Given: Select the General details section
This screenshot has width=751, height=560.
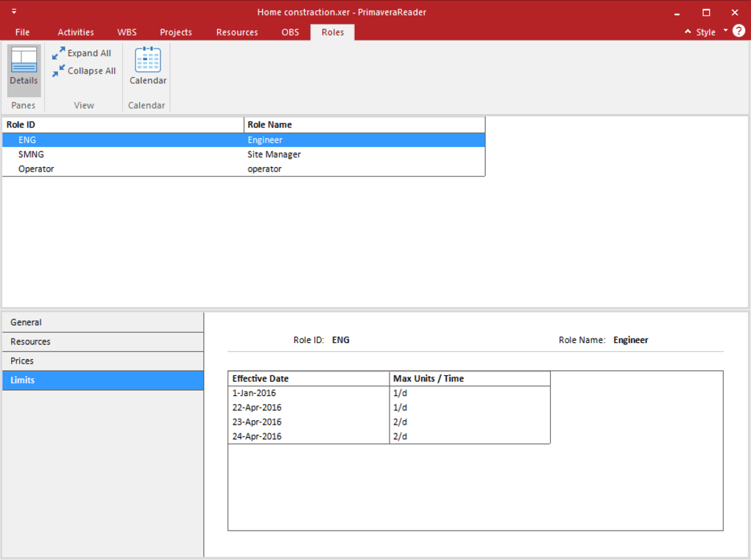Looking at the screenshot, I should pos(102,322).
